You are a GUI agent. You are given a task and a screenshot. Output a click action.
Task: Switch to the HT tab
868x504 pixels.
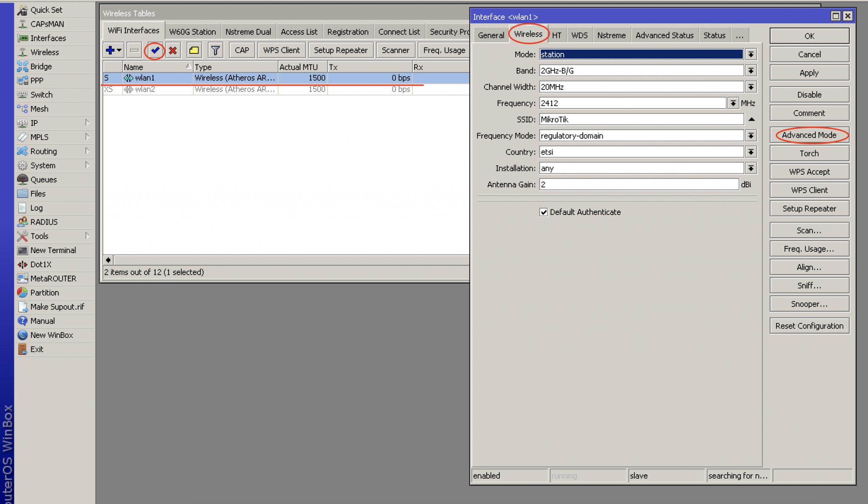[x=556, y=35]
